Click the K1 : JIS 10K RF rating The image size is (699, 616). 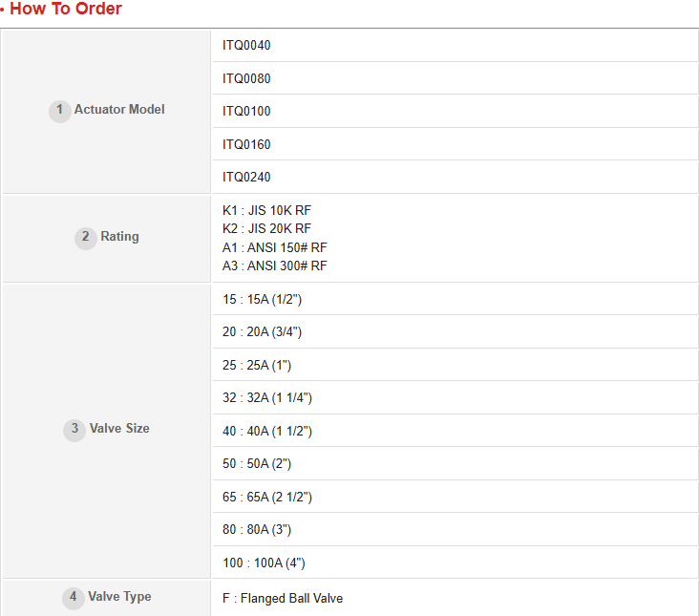point(267,210)
